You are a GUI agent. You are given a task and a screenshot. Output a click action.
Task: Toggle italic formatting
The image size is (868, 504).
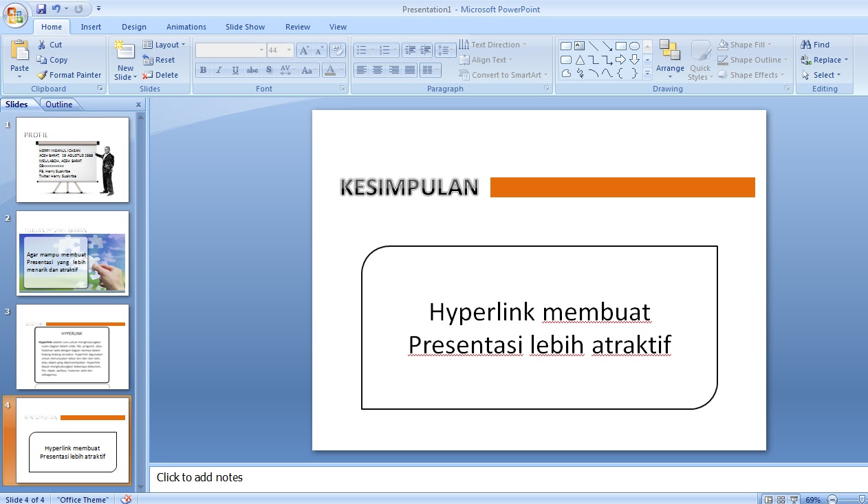219,69
